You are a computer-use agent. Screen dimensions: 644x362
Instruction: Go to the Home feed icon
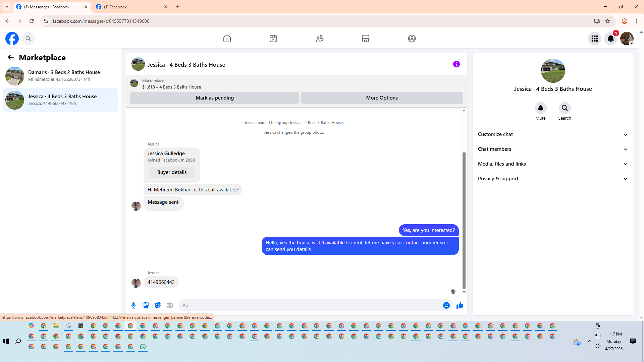tap(227, 39)
